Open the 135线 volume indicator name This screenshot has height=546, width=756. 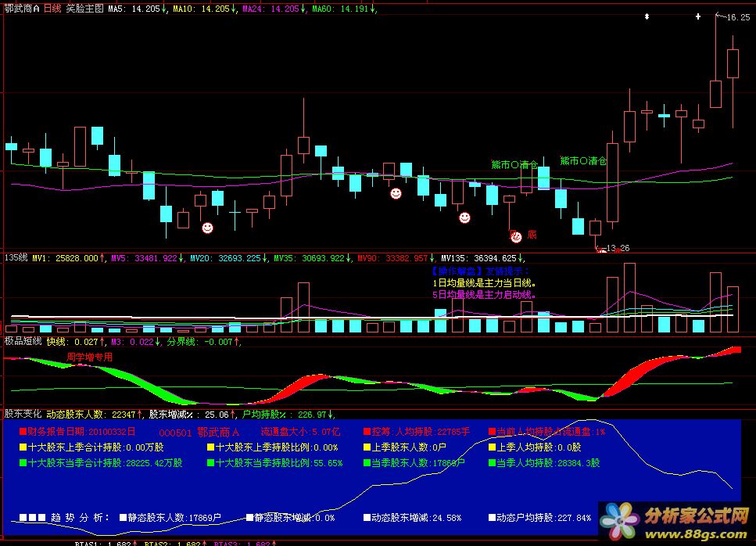point(16,257)
